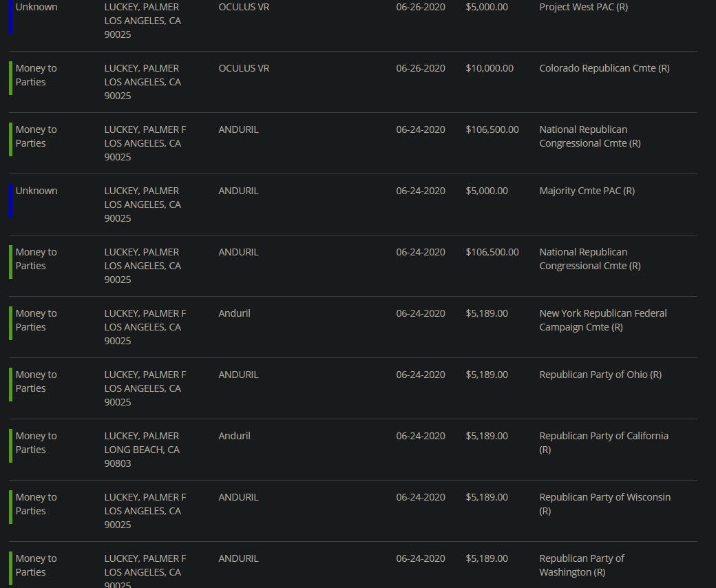The width and height of the screenshot is (716, 588).
Task: Click the date in the Republican Party of Wisconsin row
Action: pos(420,497)
